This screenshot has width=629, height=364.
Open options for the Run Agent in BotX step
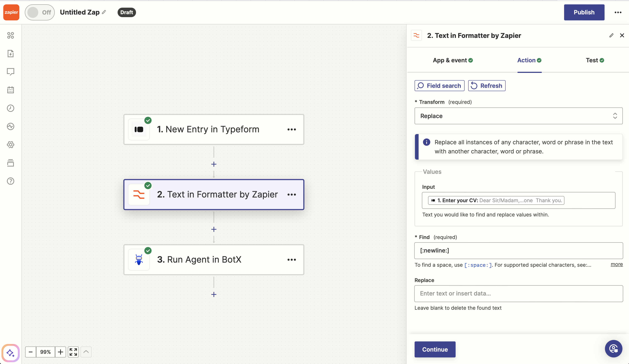[292, 260]
